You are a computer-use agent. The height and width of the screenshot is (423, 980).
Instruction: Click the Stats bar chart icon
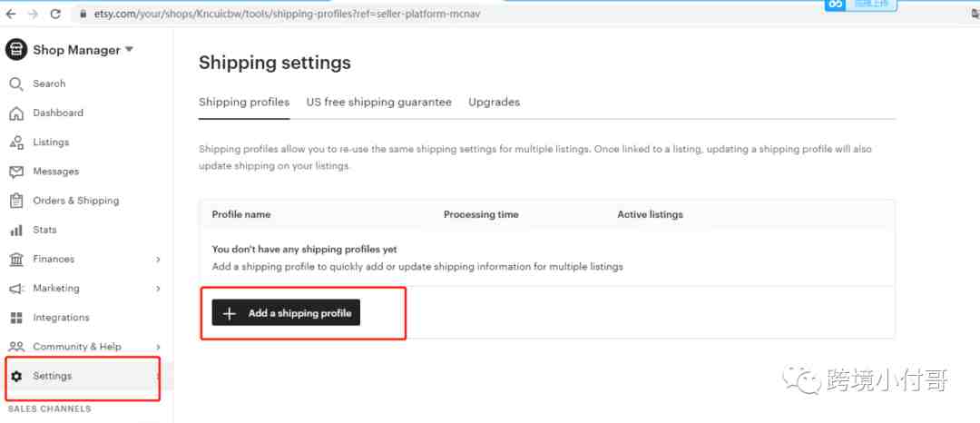click(16, 231)
